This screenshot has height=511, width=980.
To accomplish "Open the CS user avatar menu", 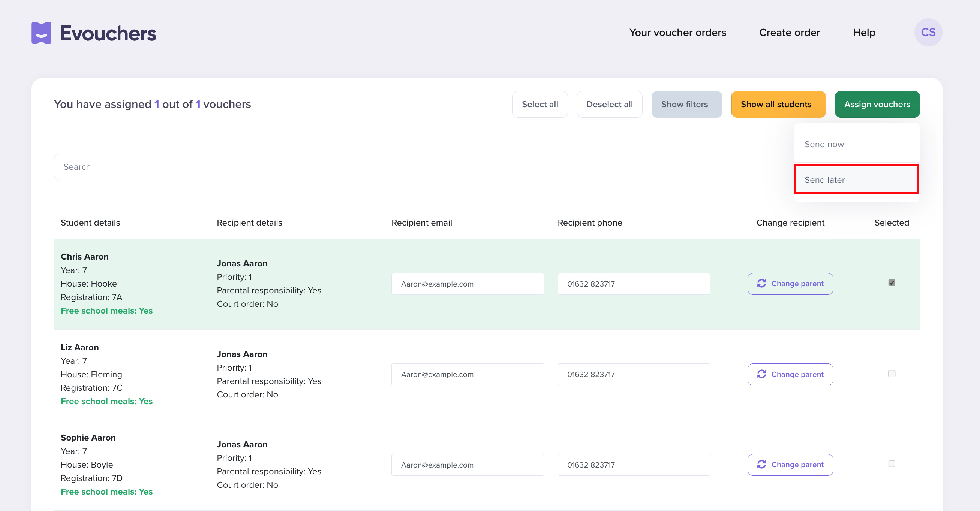I will [928, 33].
